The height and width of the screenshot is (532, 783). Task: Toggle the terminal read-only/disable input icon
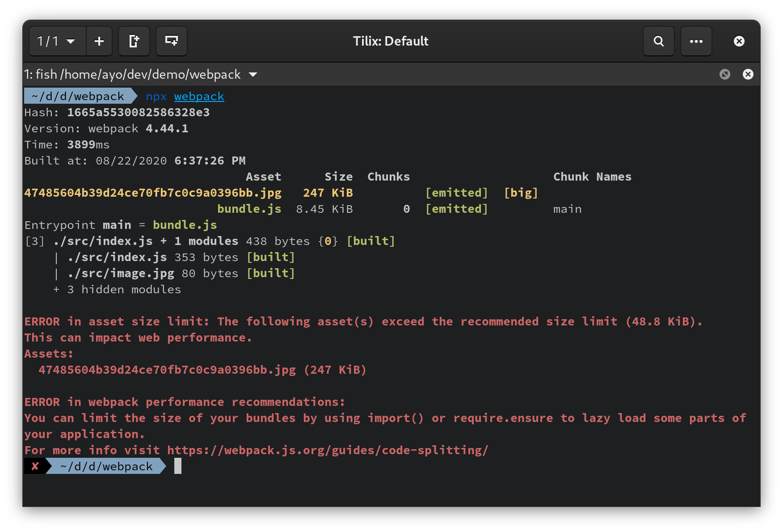point(725,74)
